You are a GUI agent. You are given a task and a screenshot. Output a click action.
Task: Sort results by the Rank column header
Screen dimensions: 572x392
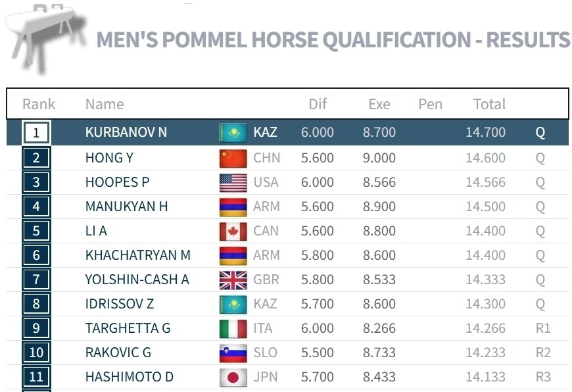pyautogui.click(x=39, y=104)
